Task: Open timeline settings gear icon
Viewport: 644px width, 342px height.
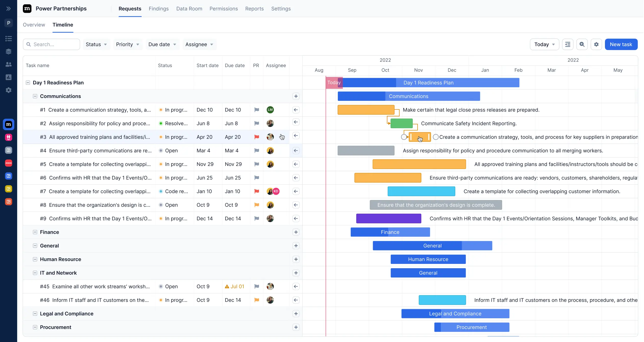Action: [x=596, y=44]
